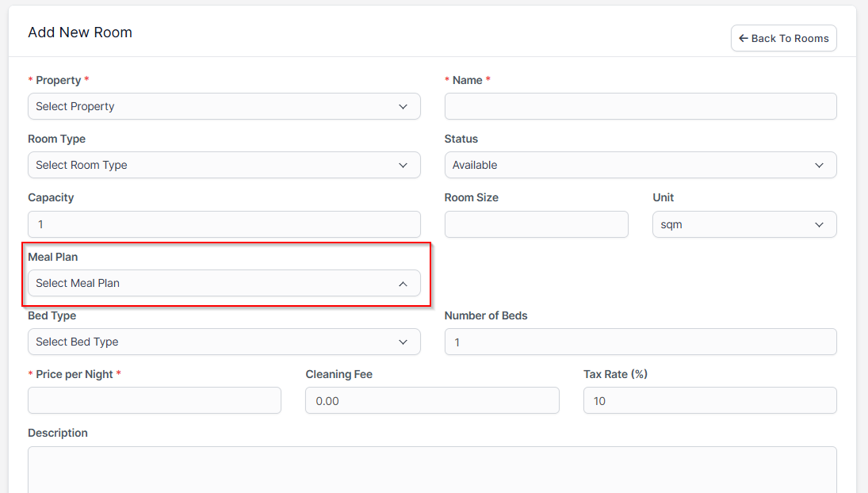Click the Meal Plan field label

[53, 257]
